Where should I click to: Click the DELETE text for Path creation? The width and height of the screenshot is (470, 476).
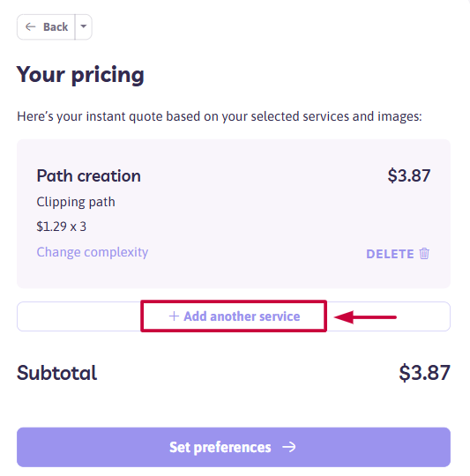(x=390, y=254)
